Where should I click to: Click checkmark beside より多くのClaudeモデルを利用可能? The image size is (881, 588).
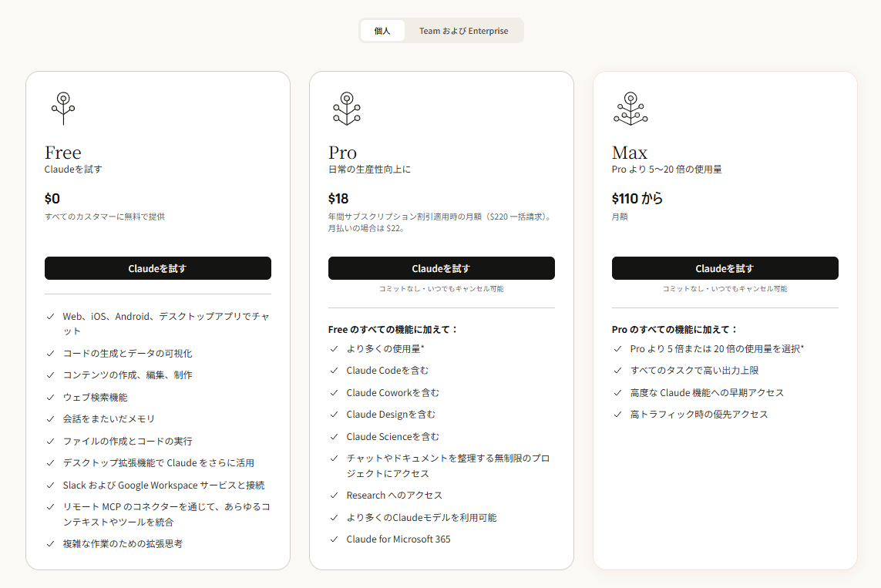click(335, 518)
